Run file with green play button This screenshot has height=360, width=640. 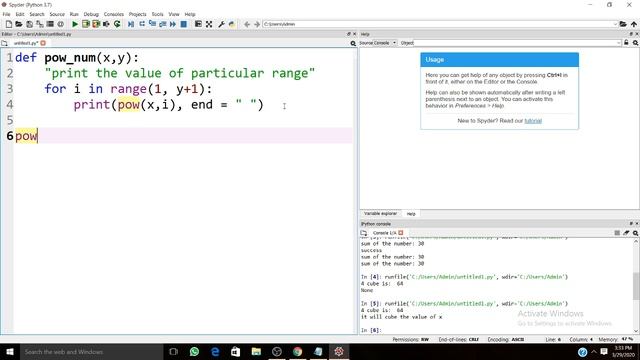[75, 24]
